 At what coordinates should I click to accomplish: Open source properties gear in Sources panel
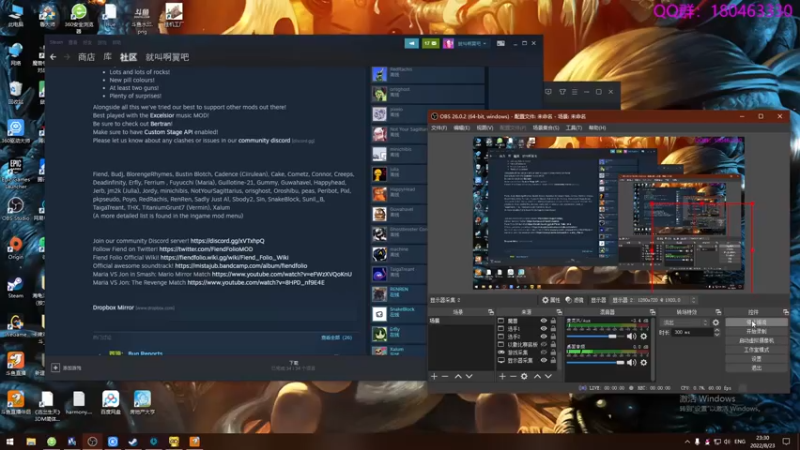(524, 377)
